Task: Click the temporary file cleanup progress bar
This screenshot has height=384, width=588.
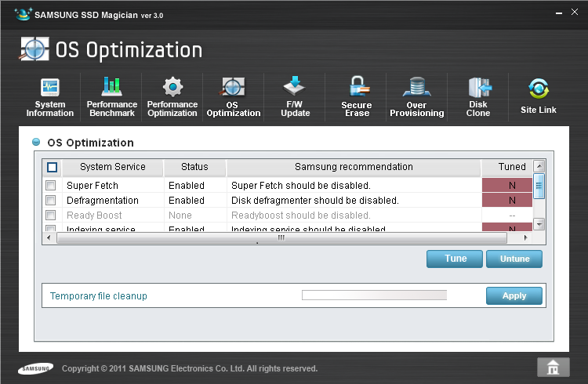Action: point(374,295)
